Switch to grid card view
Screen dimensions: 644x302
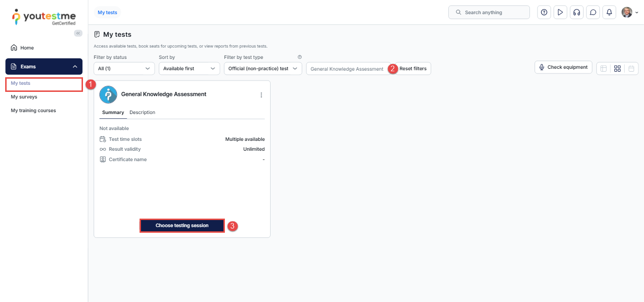click(617, 68)
